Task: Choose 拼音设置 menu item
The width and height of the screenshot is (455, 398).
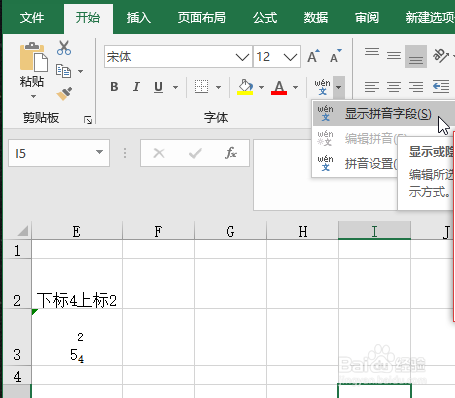Action: click(x=355, y=164)
